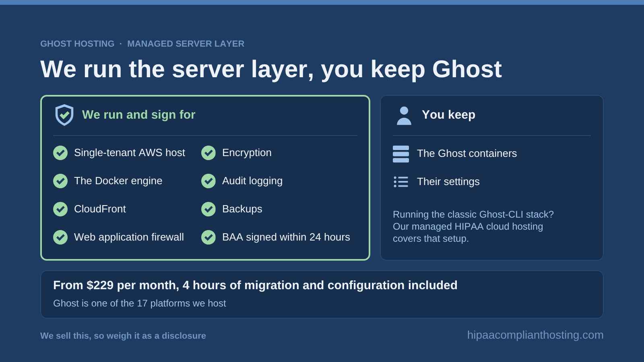Image resolution: width=644 pixels, height=362 pixels.
Task: Click the check icon beside Backups
Action: (x=208, y=209)
